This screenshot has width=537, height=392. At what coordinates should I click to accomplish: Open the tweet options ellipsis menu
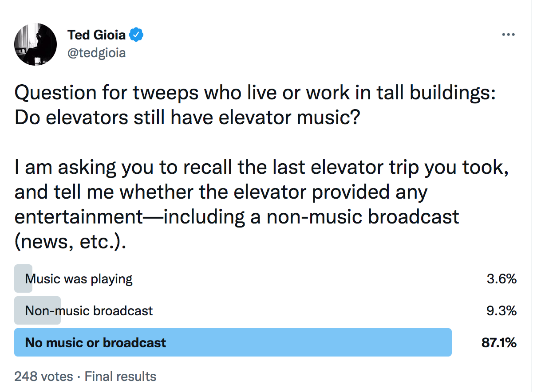point(509,34)
